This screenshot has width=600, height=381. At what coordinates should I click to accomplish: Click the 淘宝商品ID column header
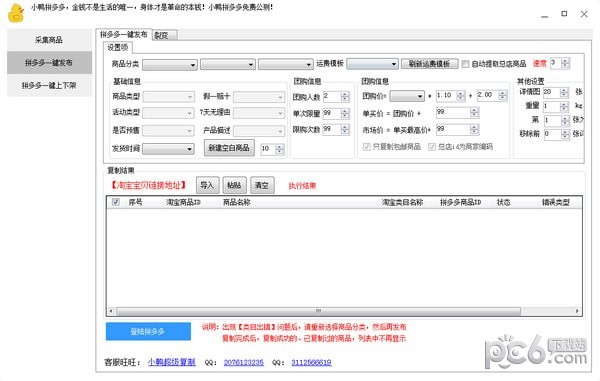point(183,202)
